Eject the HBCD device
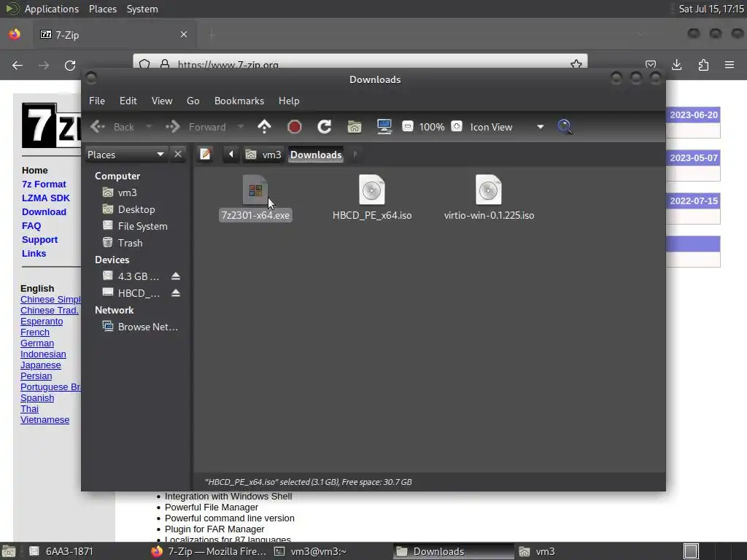747x560 pixels. (x=176, y=293)
